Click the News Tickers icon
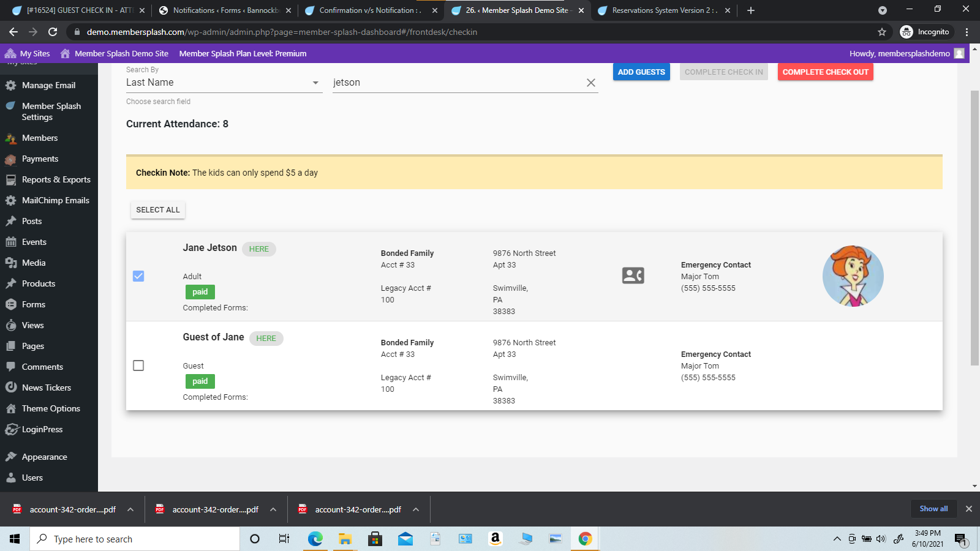This screenshot has height=551, width=980. (x=10, y=388)
